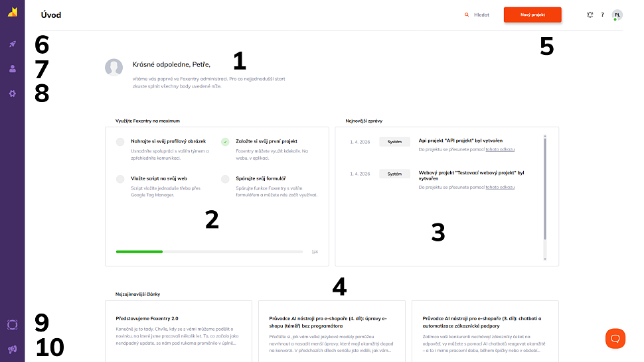
Task: Open the notifications bell icon
Action: pyautogui.click(x=590, y=15)
